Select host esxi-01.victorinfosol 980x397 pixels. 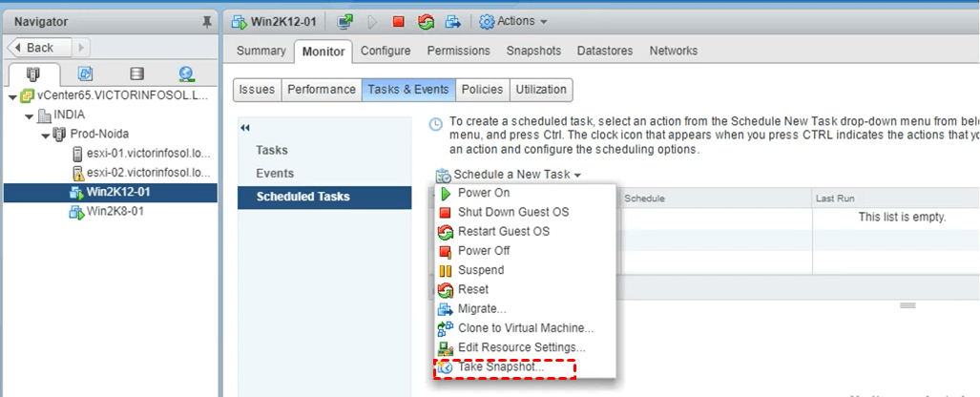[x=149, y=154]
